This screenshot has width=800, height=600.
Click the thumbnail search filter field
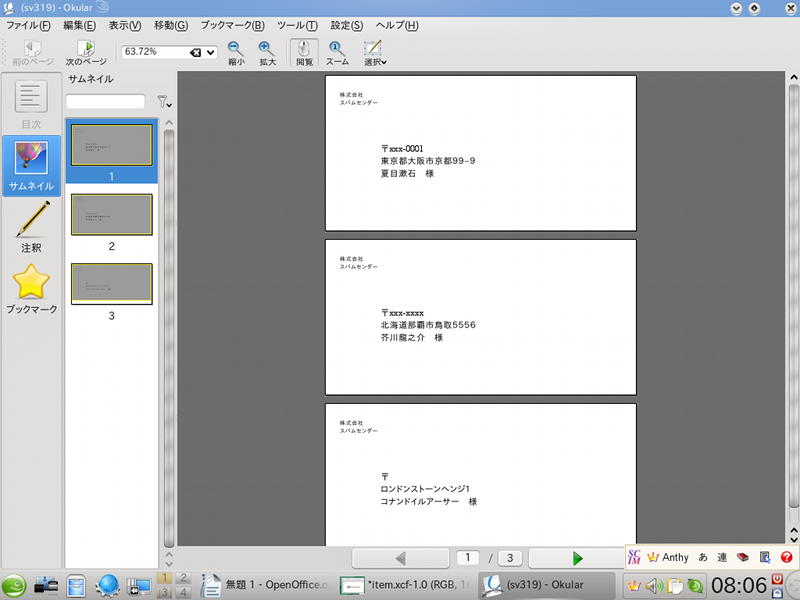click(x=106, y=102)
